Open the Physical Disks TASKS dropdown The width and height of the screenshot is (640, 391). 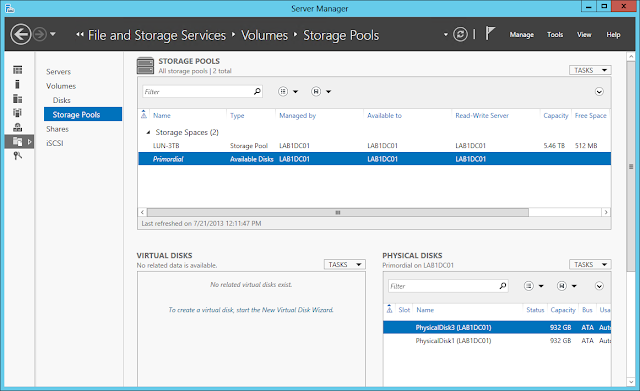pos(590,264)
